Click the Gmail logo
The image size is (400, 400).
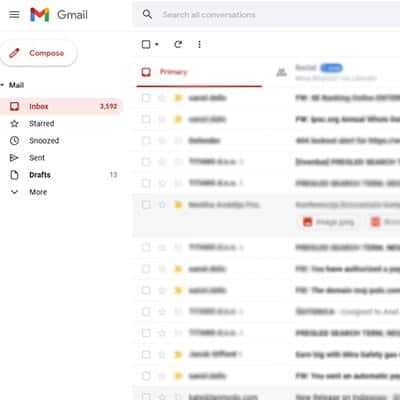[59, 15]
